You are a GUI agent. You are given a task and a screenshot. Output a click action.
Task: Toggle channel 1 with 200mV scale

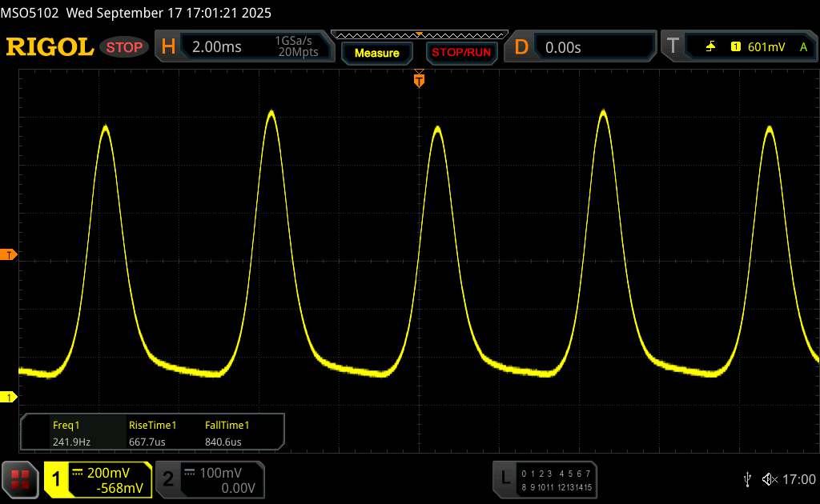point(98,478)
